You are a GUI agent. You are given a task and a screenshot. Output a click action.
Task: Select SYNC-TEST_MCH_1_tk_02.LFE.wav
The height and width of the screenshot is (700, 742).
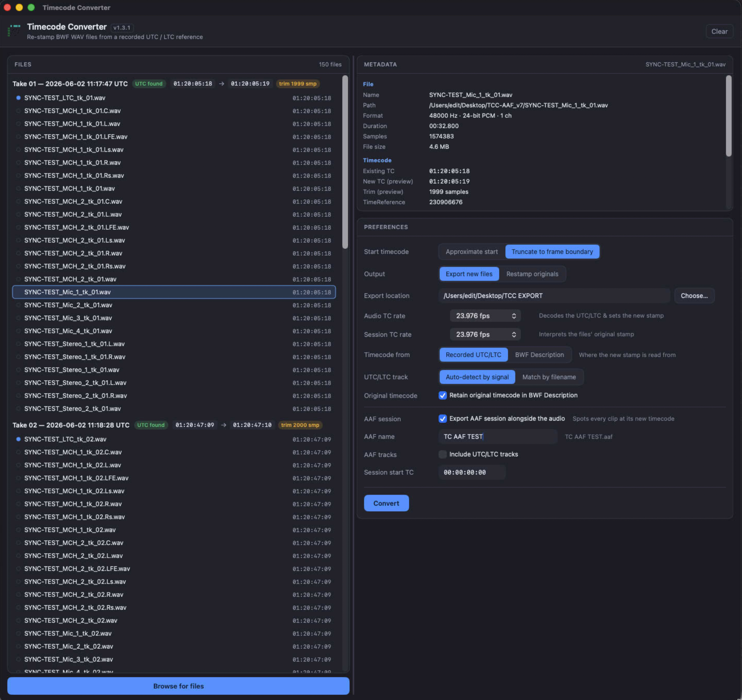[174, 478]
